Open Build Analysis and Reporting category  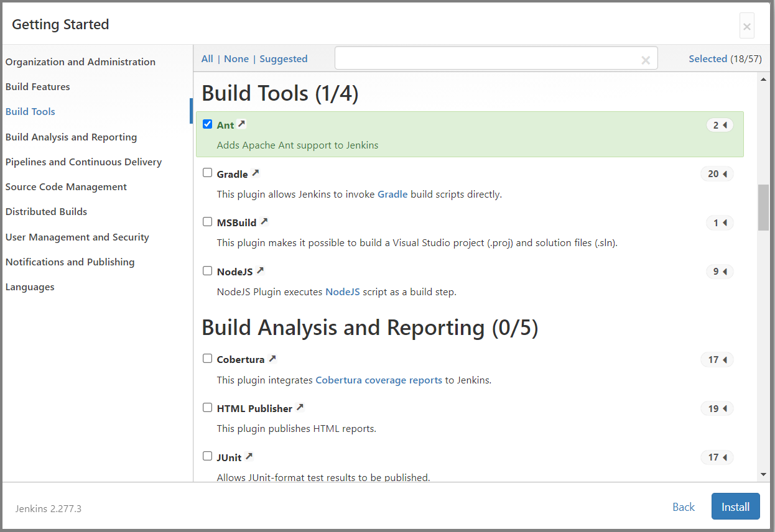[x=71, y=137]
